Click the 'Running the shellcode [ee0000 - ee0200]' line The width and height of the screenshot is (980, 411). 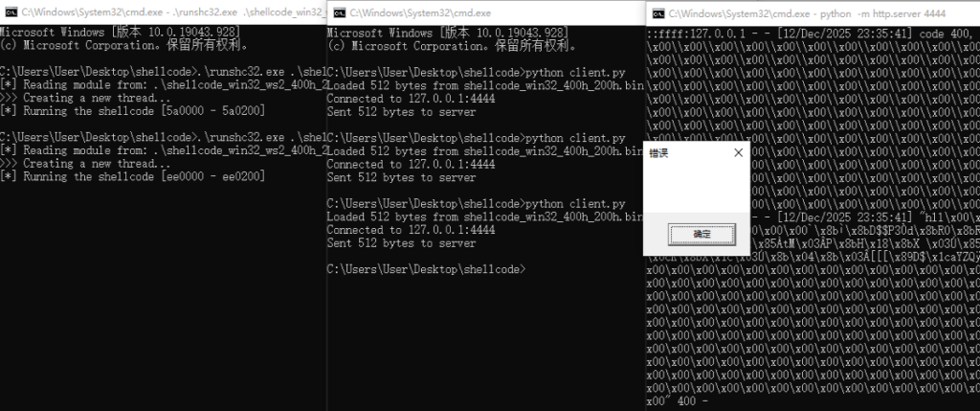(134, 177)
